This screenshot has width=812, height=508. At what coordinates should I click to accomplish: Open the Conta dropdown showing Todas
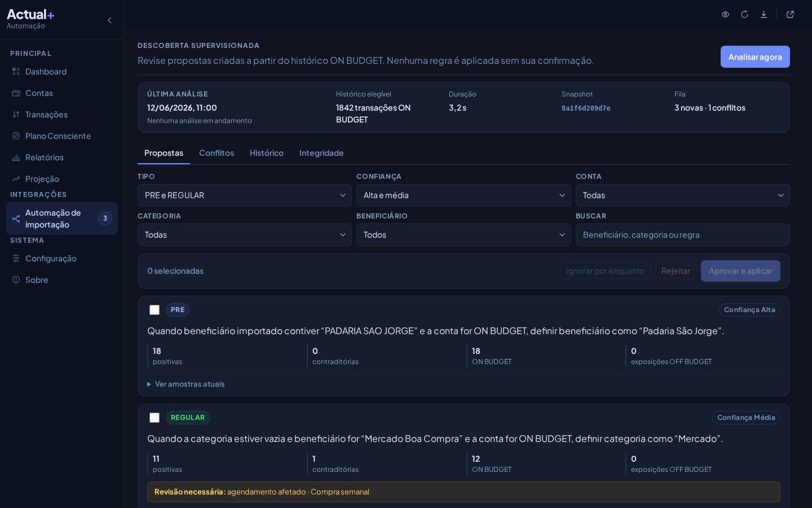(x=683, y=195)
